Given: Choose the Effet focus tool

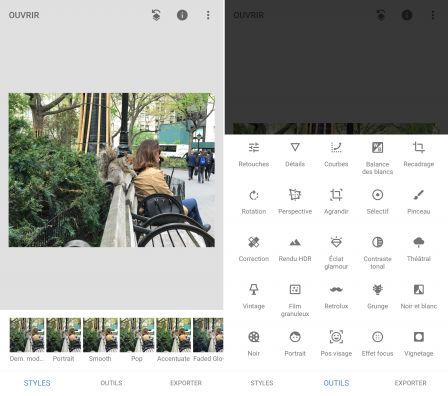Looking at the screenshot, I should [x=377, y=344].
